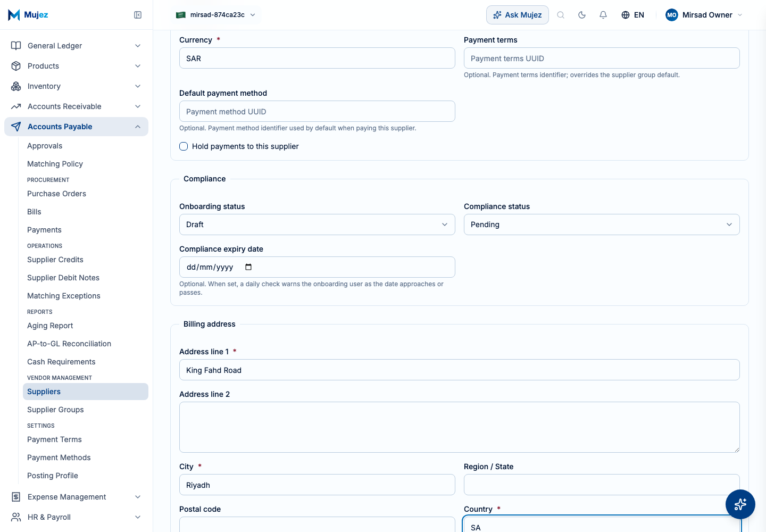Image resolution: width=766 pixels, height=532 pixels.
Task: Open Supplier Groups
Action: [x=86, y=410]
